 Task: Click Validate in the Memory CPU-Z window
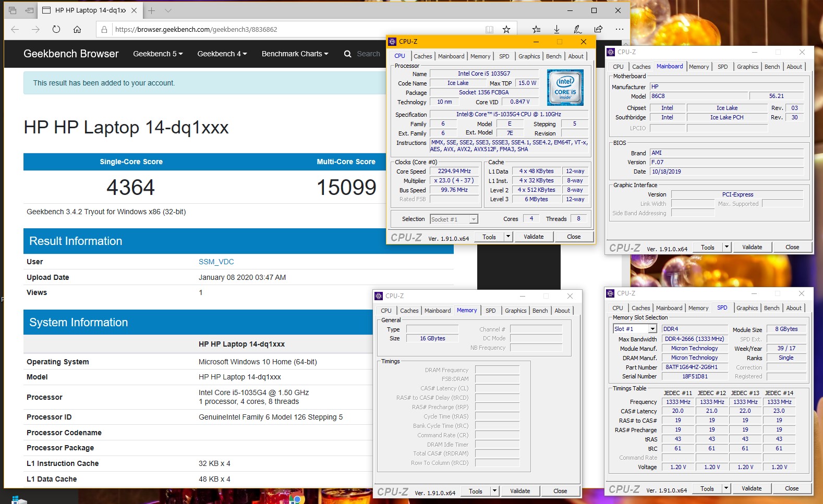520,491
